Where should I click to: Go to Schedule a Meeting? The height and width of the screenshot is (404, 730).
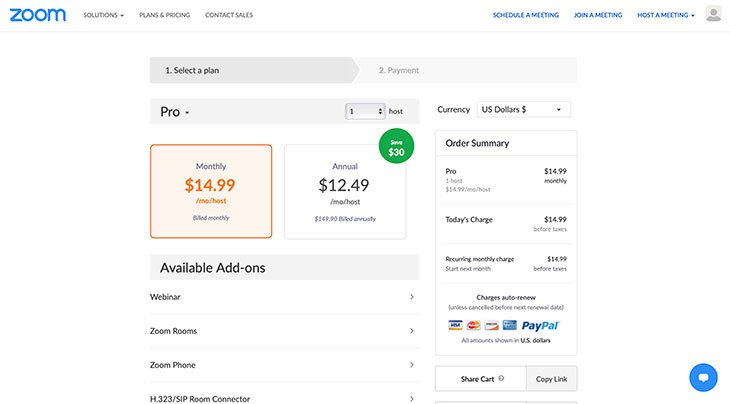point(526,15)
